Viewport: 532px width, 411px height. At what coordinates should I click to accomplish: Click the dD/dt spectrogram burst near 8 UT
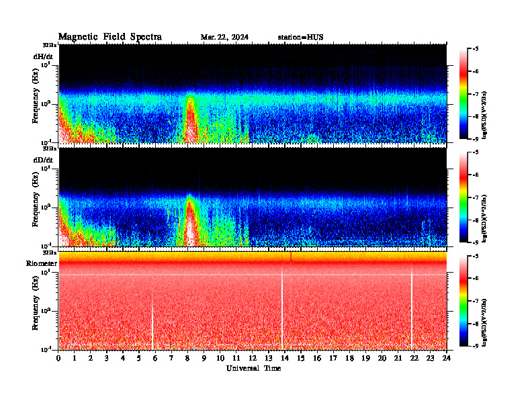[x=190, y=220]
